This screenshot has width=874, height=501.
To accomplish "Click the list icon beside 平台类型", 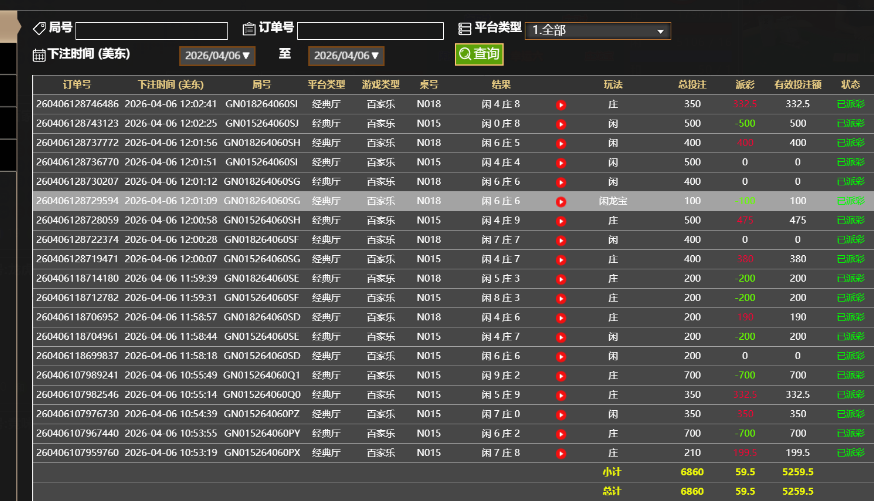I will click(x=464, y=28).
